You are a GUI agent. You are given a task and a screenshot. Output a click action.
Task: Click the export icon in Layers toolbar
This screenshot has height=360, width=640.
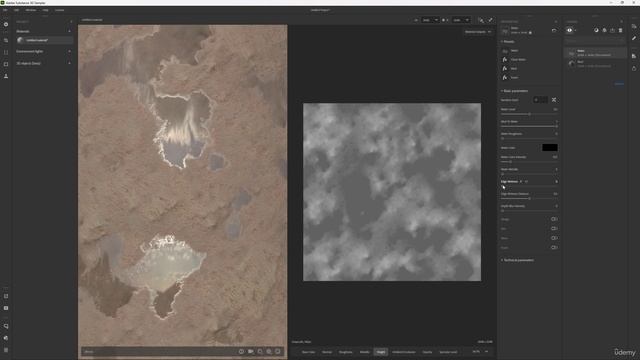(612, 30)
